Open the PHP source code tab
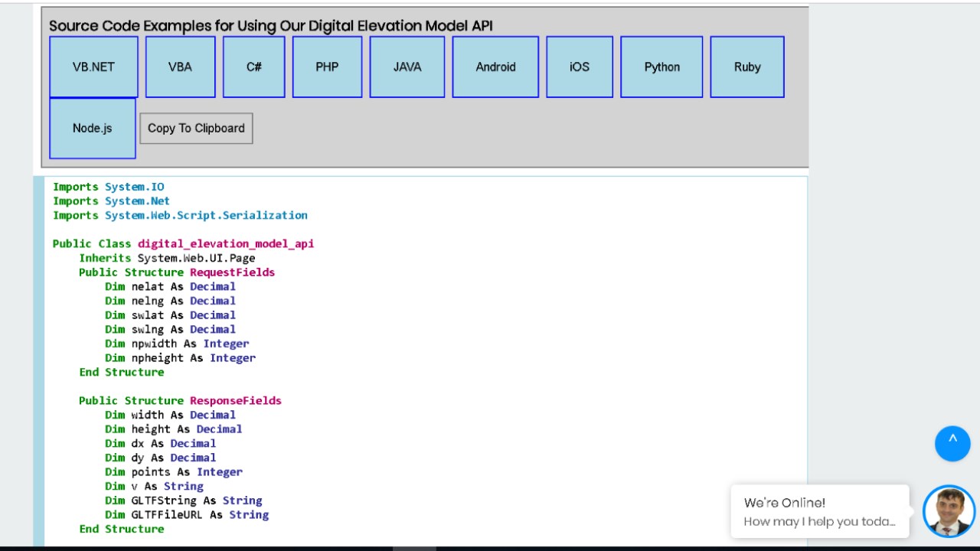980x551 pixels. tap(327, 67)
